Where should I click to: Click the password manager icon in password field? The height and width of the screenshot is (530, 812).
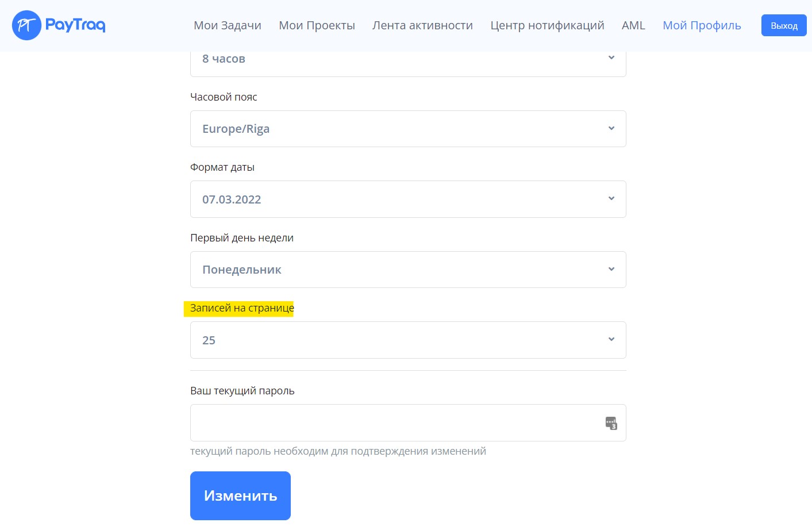[x=611, y=424]
